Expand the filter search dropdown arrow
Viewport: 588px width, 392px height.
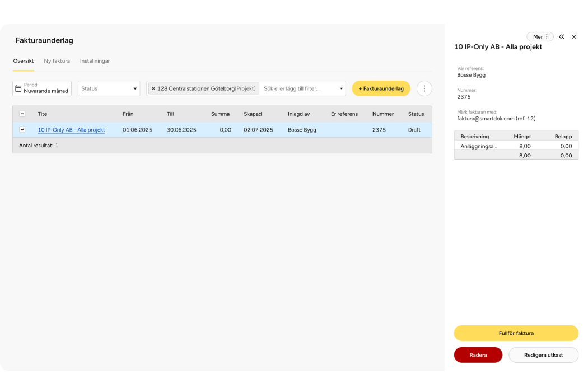[341, 88]
